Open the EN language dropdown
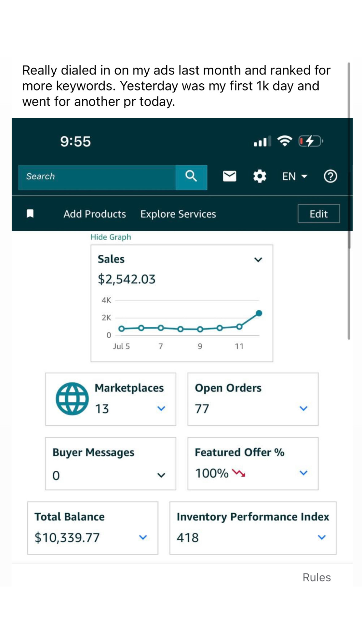This screenshot has height=644, width=362. [x=294, y=176]
